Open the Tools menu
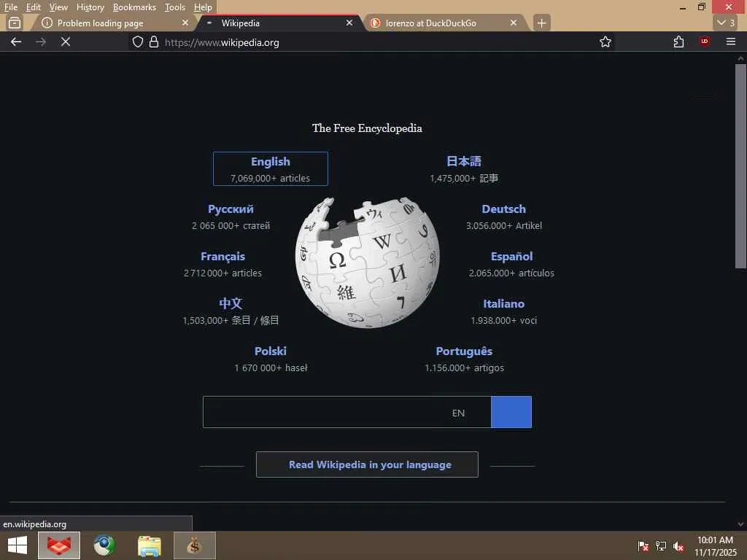 [x=175, y=7]
